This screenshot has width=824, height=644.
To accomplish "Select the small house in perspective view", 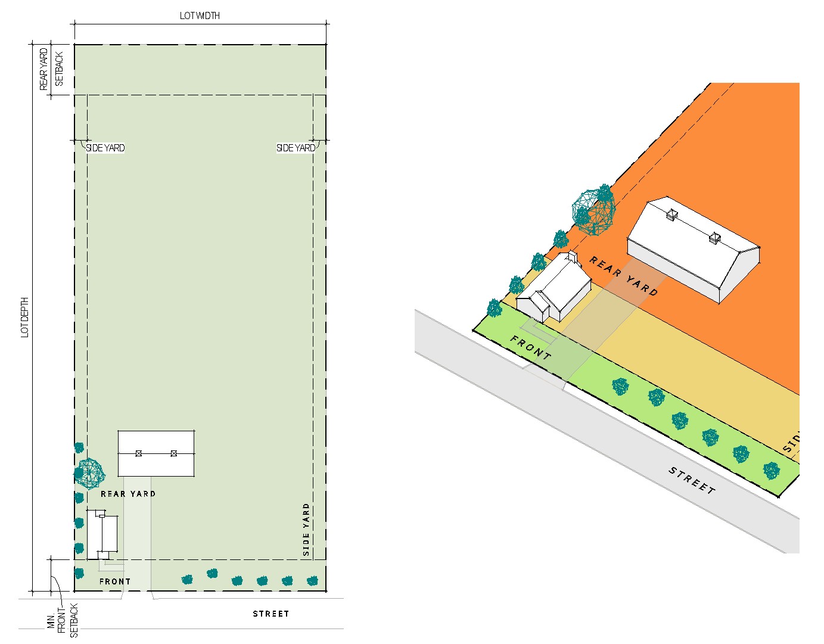I will click(554, 287).
